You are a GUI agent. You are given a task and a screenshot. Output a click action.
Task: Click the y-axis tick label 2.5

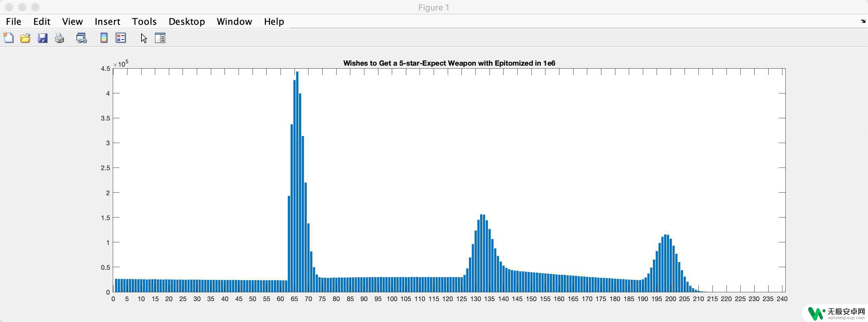point(106,168)
